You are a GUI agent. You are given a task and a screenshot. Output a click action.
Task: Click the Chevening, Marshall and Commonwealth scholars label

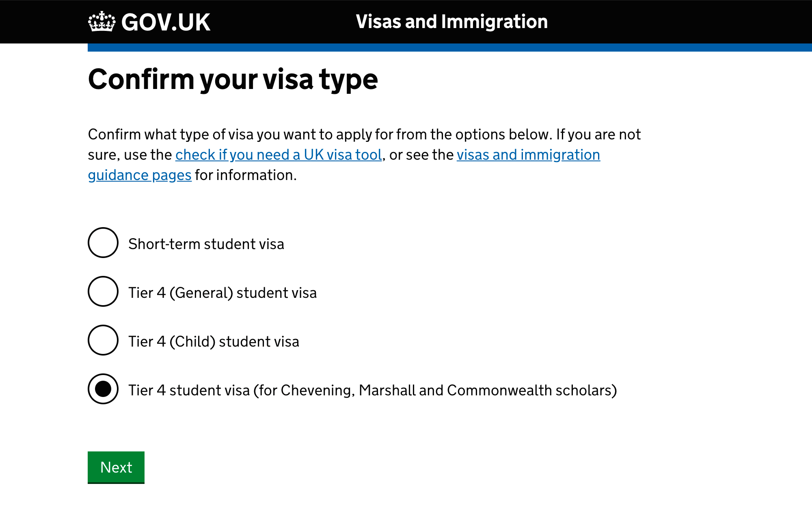(373, 390)
